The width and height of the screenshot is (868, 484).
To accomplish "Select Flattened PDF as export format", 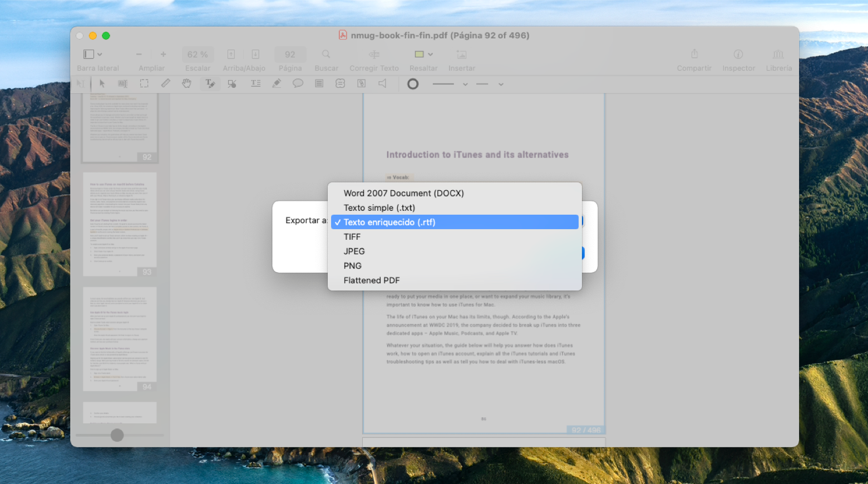I will pyautogui.click(x=372, y=280).
